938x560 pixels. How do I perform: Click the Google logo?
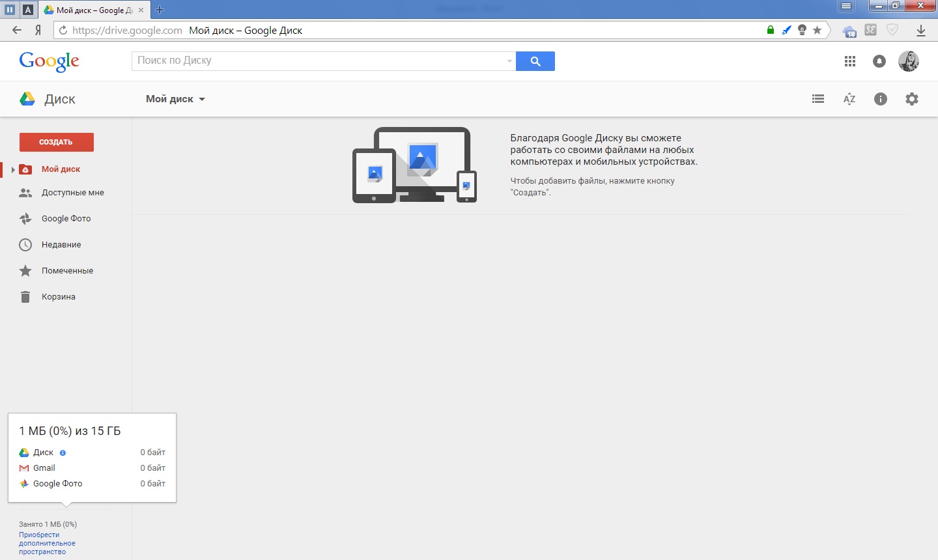click(50, 61)
